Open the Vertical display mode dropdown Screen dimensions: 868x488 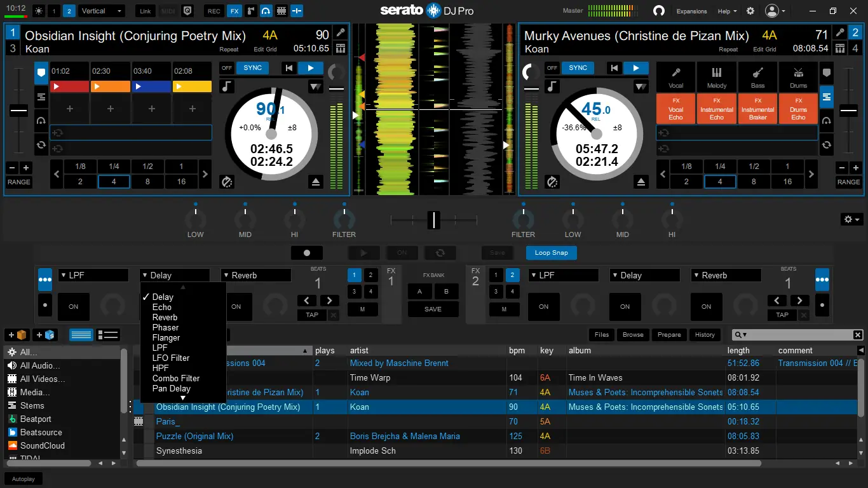[x=102, y=11]
